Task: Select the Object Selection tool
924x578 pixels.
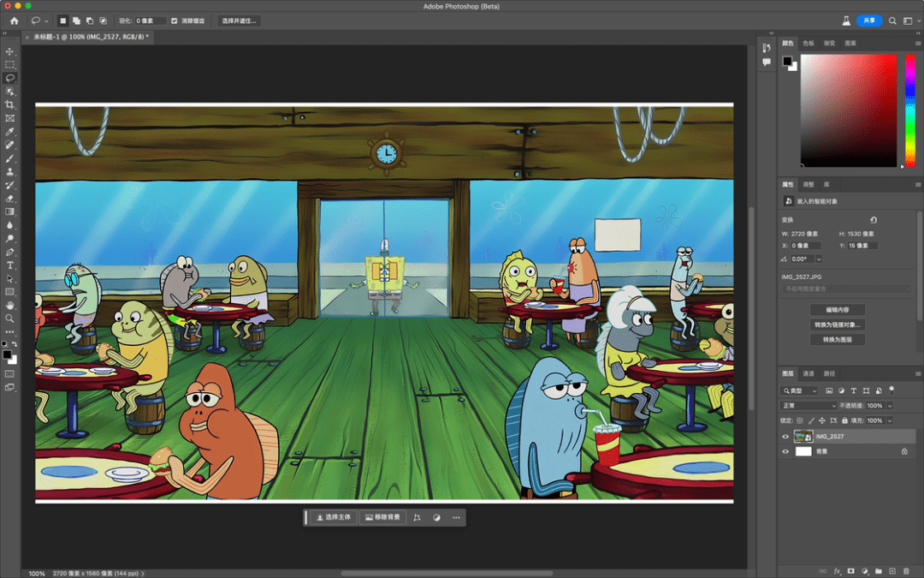Action: [x=10, y=92]
